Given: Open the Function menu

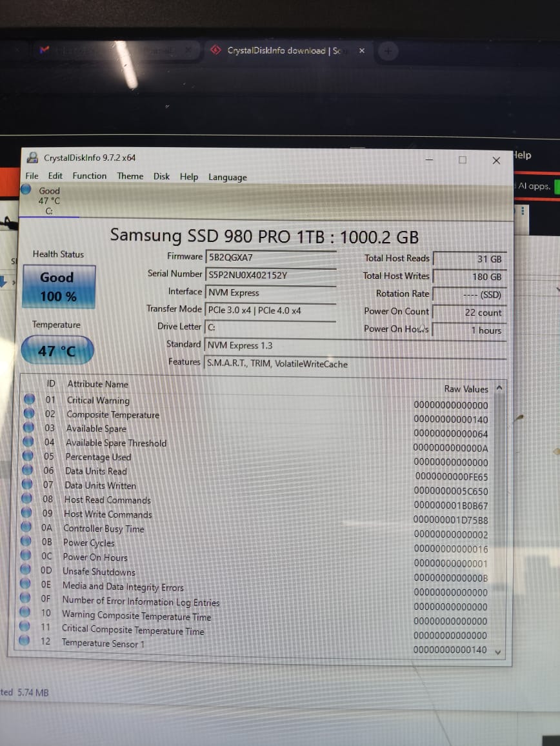Looking at the screenshot, I should tap(89, 176).
